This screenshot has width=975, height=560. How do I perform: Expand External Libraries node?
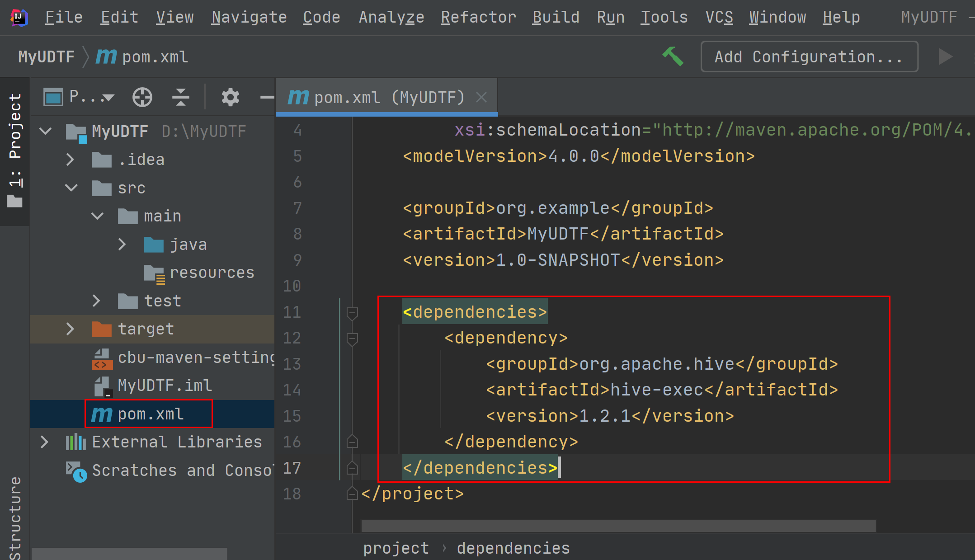point(44,442)
